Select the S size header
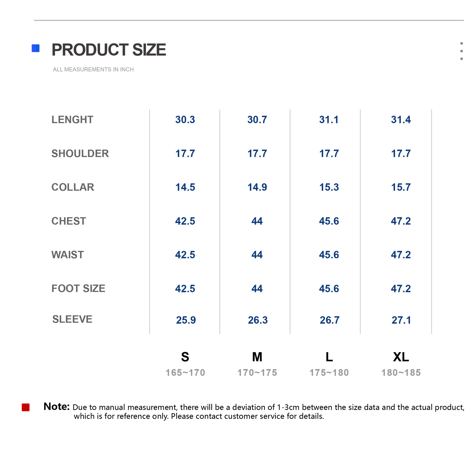 [x=185, y=357]
